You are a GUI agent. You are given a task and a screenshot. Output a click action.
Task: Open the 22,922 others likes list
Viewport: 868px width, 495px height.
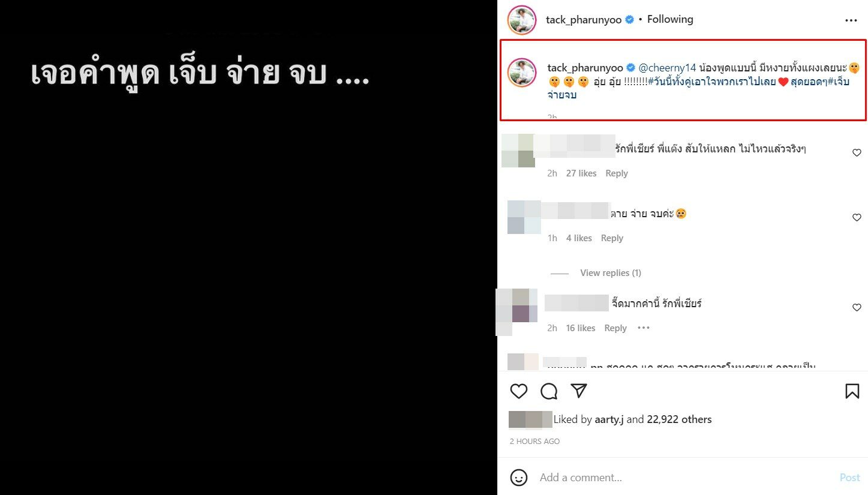(679, 419)
